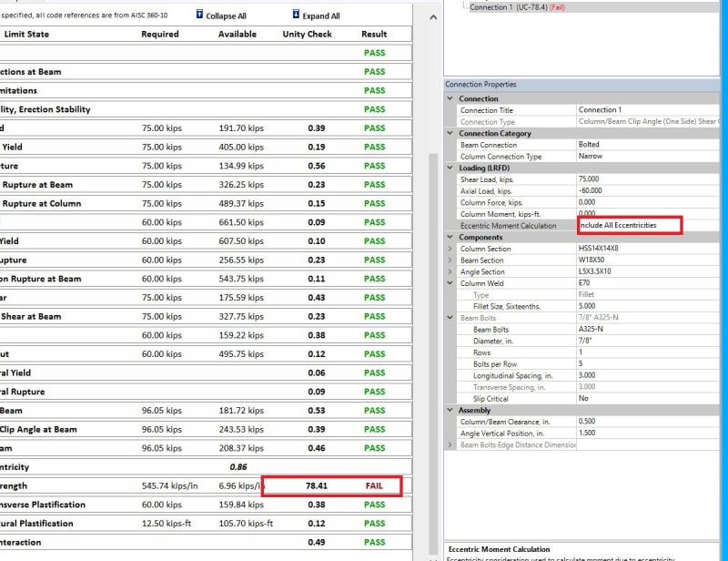728x561 pixels.
Task: Click the Expand All icon
Action: (x=296, y=15)
